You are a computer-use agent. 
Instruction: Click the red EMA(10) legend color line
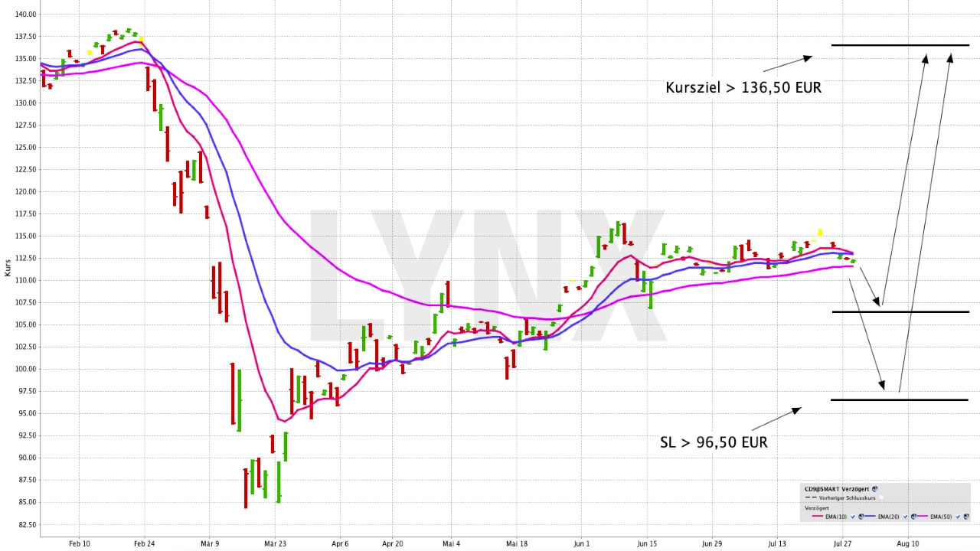pos(817,516)
